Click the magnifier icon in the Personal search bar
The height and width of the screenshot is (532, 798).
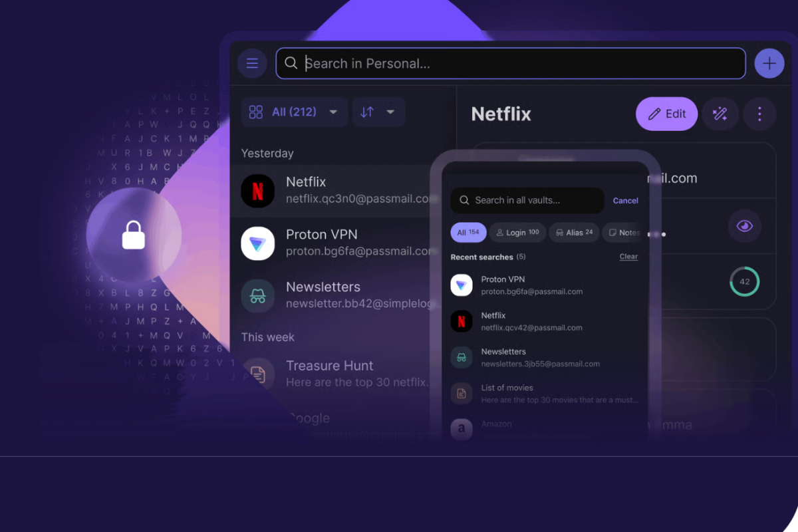coord(291,63)
